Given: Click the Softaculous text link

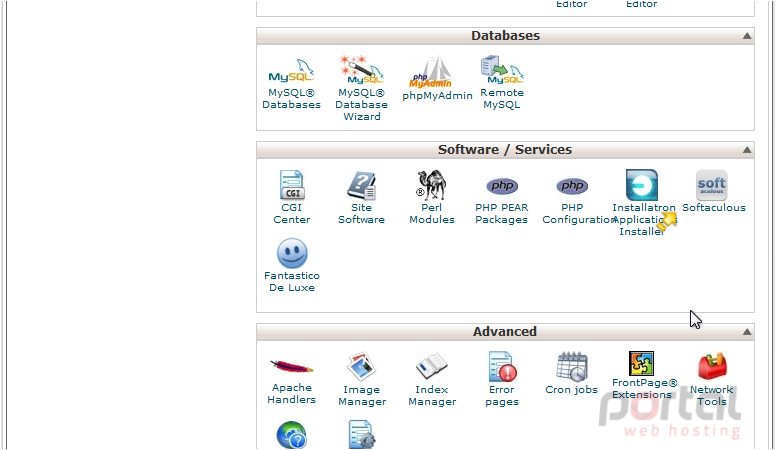Looking at the screenshot, I should pos(714,207).
